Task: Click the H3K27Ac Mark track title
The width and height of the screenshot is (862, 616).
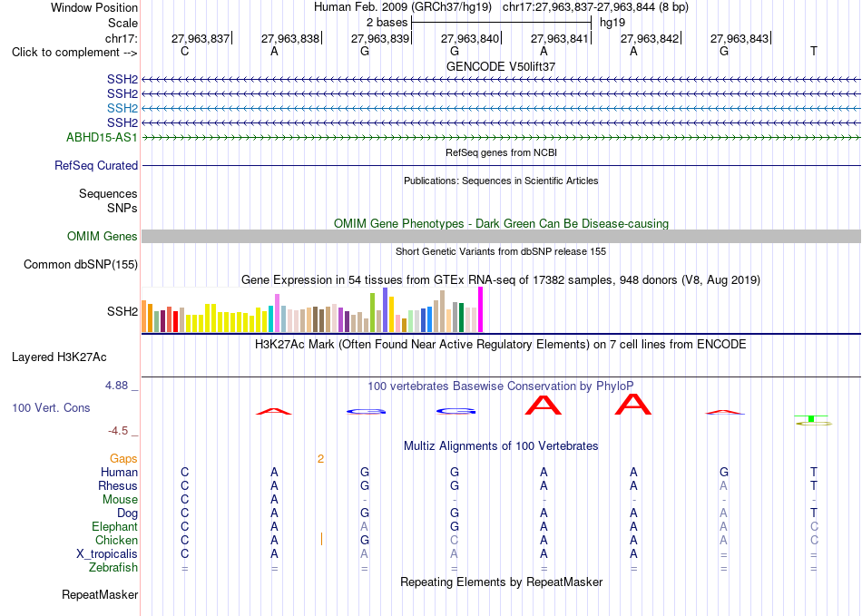Action: tap(501, 345)
